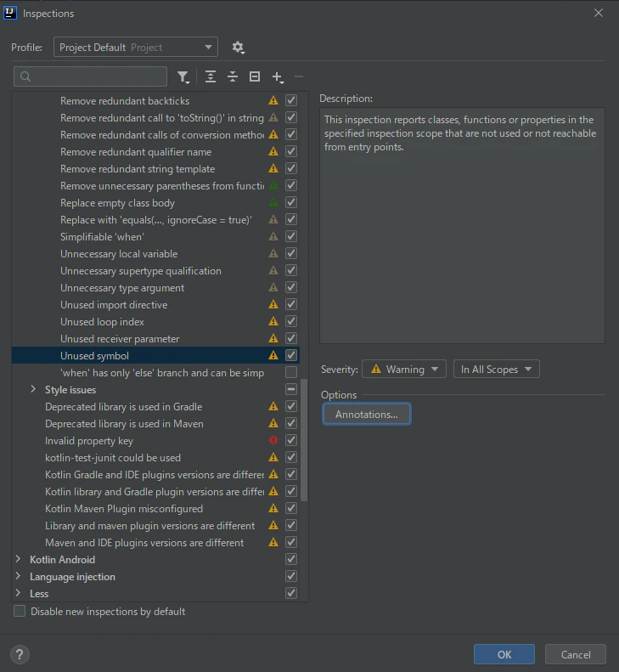Click weak warning icon for Unnecessary local variable

273,254
